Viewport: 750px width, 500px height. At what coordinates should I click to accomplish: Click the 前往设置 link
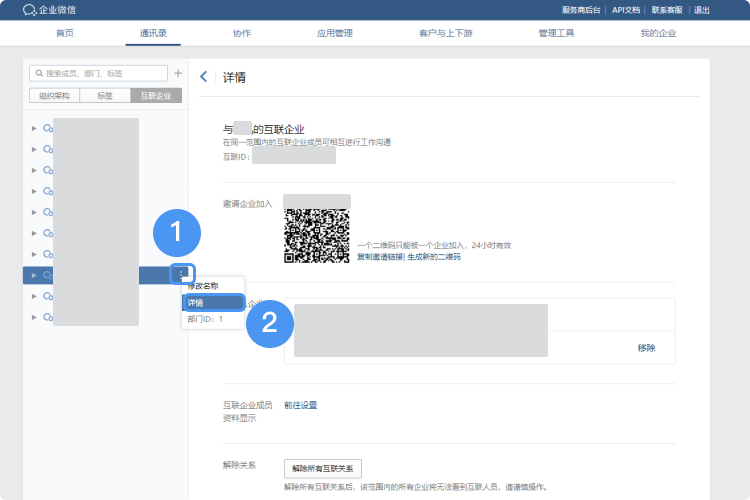tap(300, 405)
